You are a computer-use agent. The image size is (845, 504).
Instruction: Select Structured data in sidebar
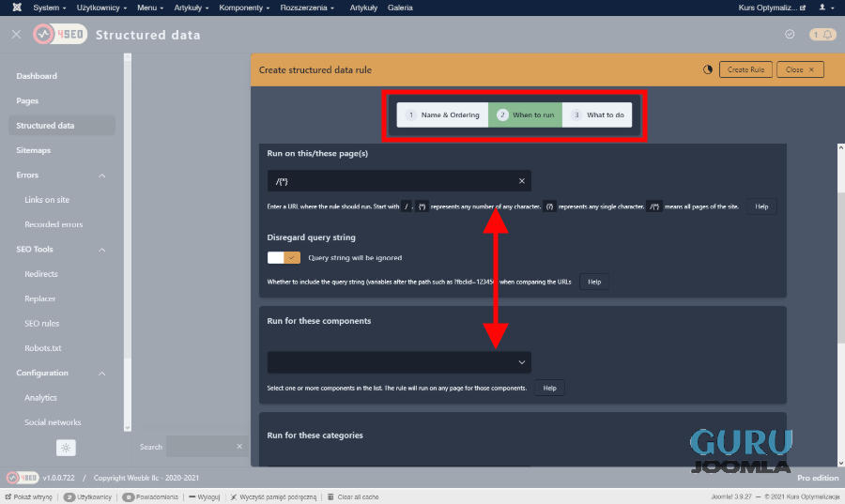coord(62,126)
